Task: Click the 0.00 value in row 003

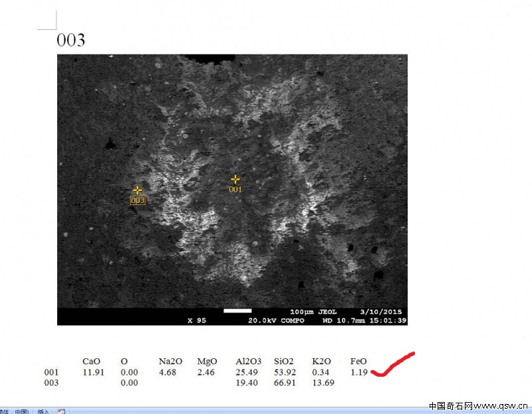Action: point(129,383)
